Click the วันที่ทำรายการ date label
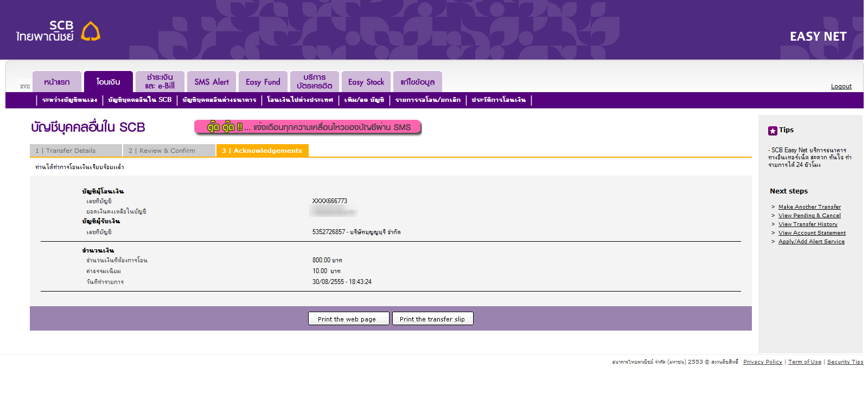 tap(105, 282)
